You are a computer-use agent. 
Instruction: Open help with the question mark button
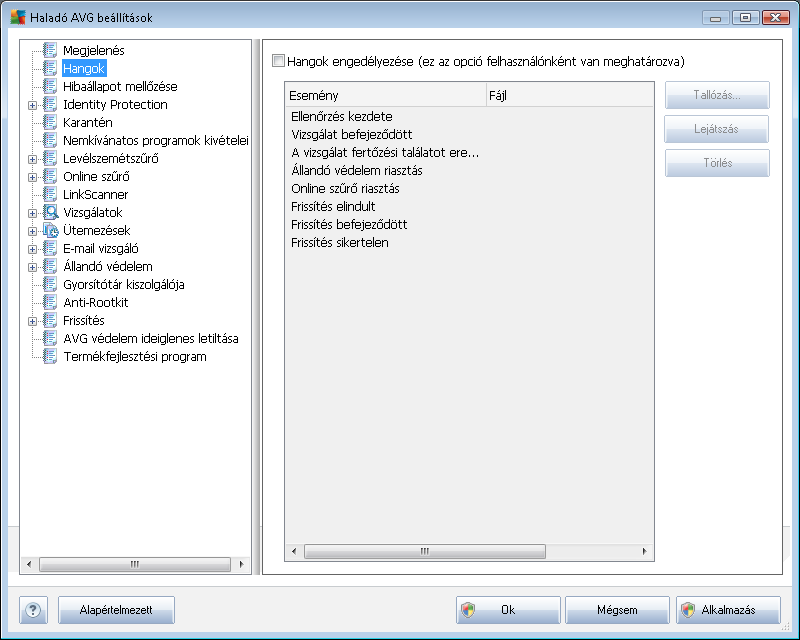click(33, 610)
